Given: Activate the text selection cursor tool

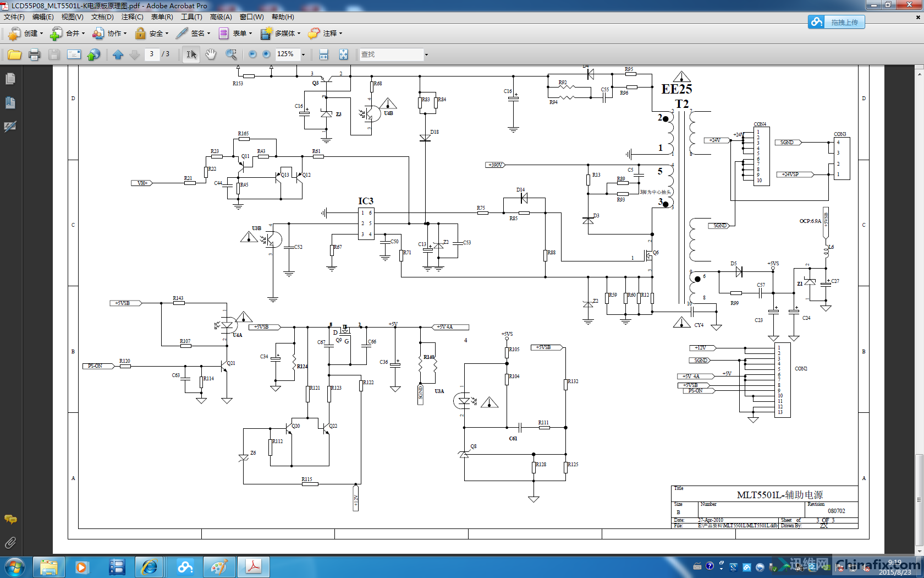Looking at the screenshot, I should tap(191, 54).
